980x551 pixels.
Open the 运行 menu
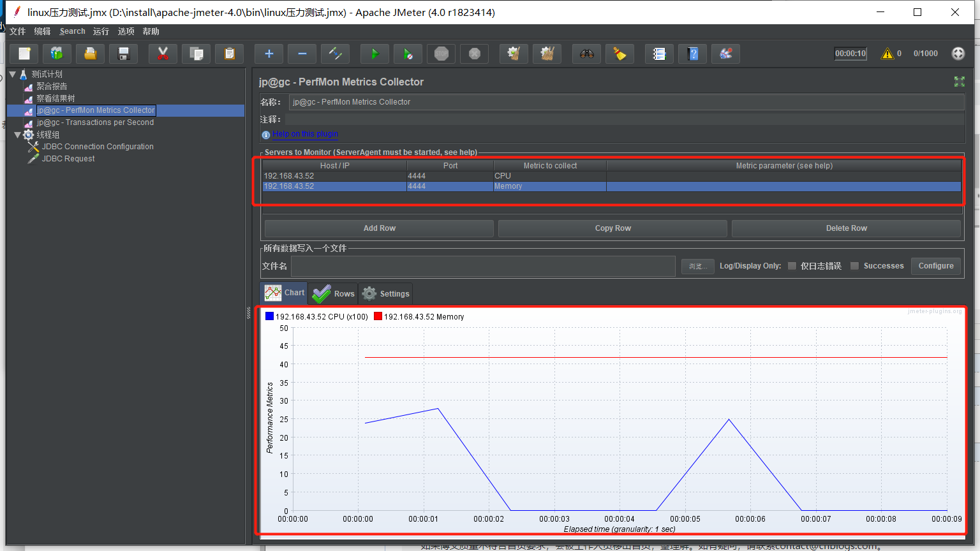pos(101,31)
